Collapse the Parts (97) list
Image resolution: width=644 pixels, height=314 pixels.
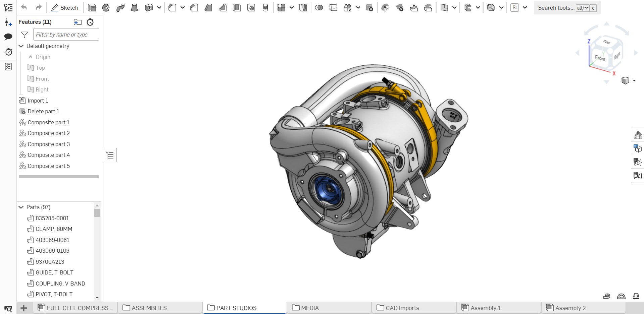pos(21,207)
